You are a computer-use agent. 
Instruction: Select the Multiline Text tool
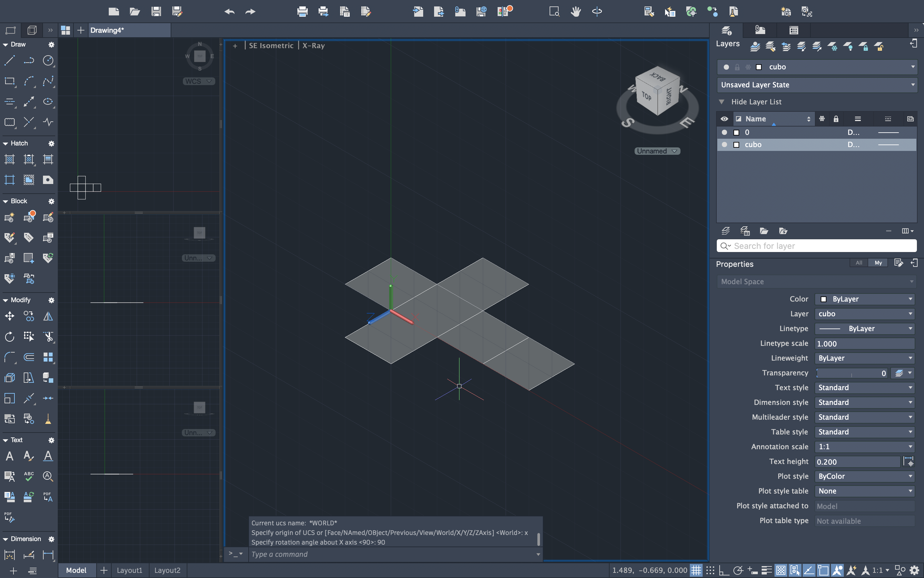pyautogui.click(x=10, y=456)
